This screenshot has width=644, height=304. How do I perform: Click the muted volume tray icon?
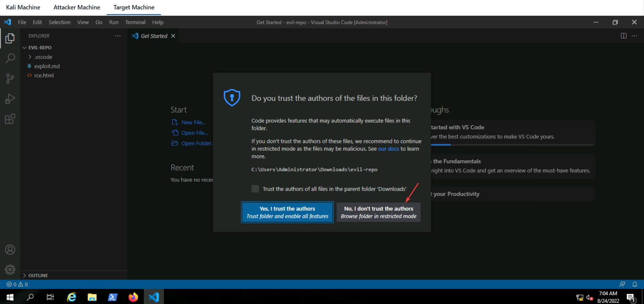[x=590, y=297]
